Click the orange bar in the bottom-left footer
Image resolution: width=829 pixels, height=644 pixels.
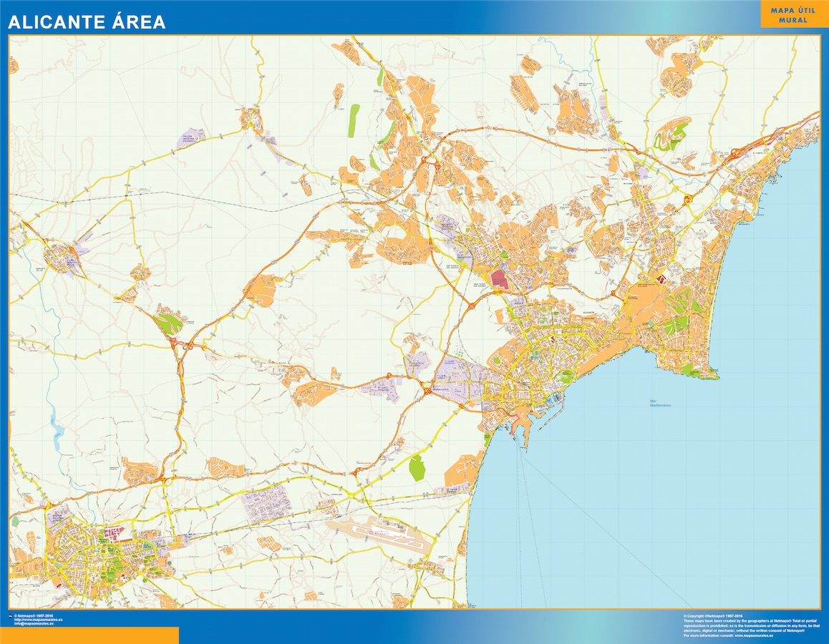tap(89, 635)
